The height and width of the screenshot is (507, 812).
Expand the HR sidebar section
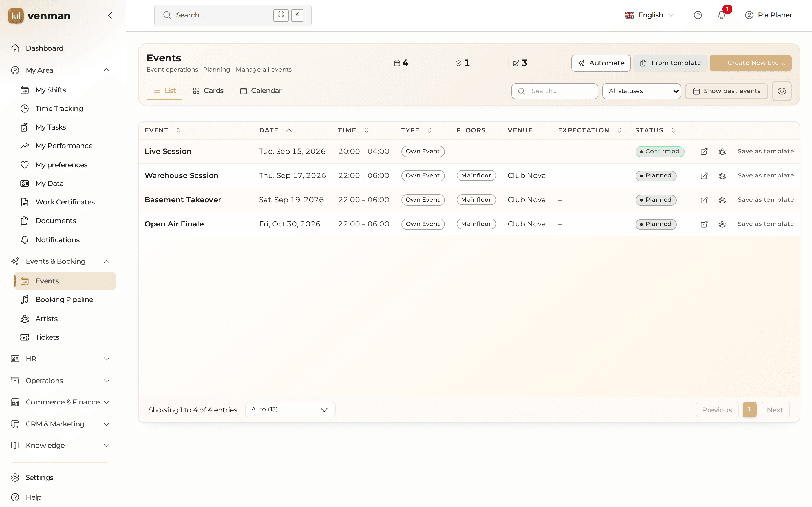[x=60, y=359]
